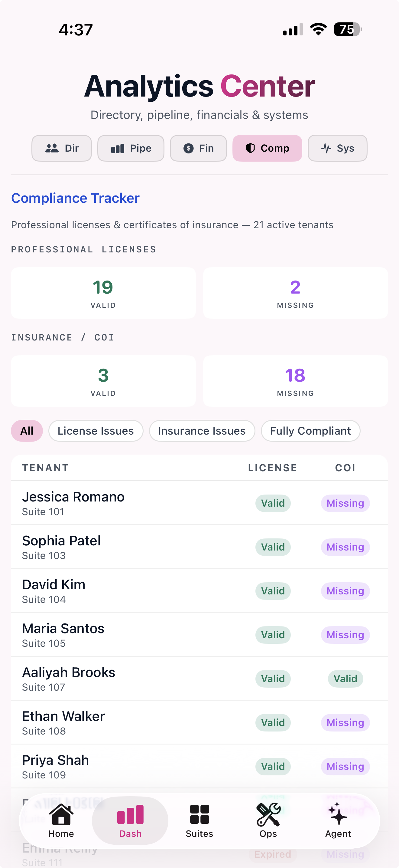Tap the 19 Valid licenses card

pyautogui.click(x=103, y=293)
